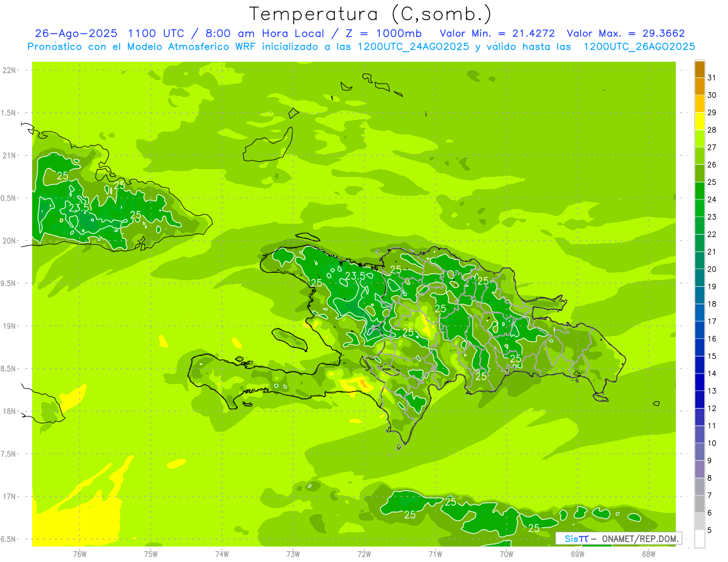This screenshot has height=562, width=728.
Task: Select the legend value 5
Action: coord(710,530)
